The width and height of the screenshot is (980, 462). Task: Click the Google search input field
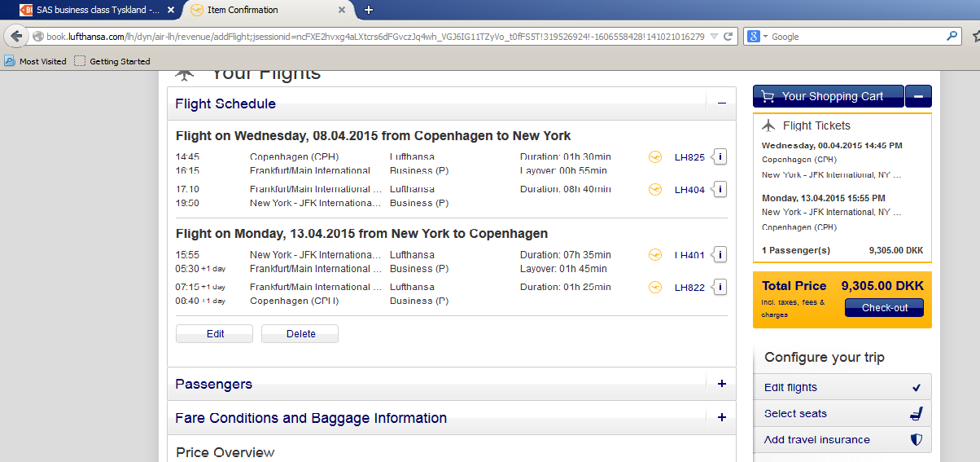tap(856, 37)
